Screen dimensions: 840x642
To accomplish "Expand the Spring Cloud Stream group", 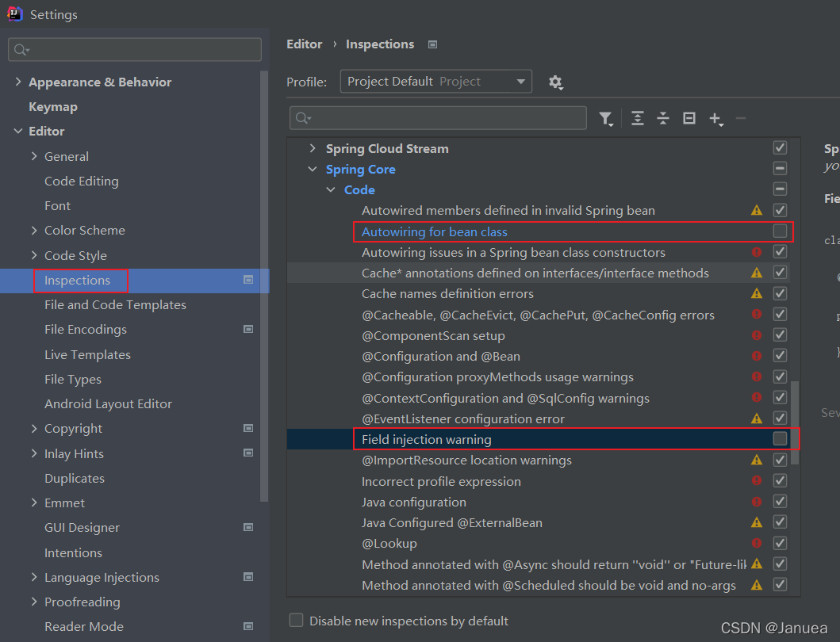I will 313,148.
